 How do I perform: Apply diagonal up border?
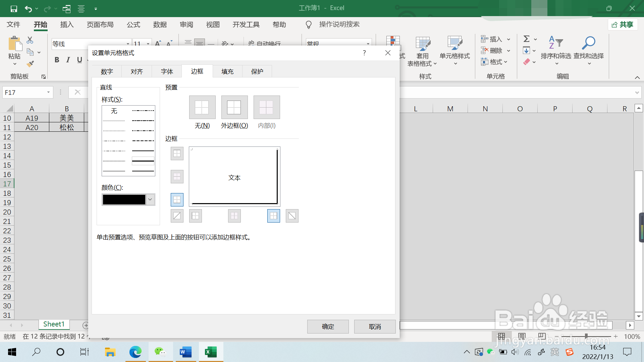(177, 216)
